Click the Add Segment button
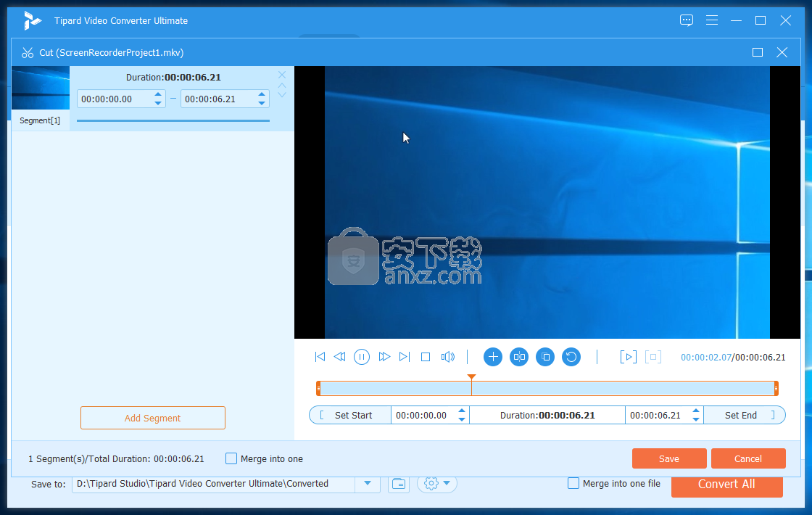The image size is (812, 515). point(153,418)
